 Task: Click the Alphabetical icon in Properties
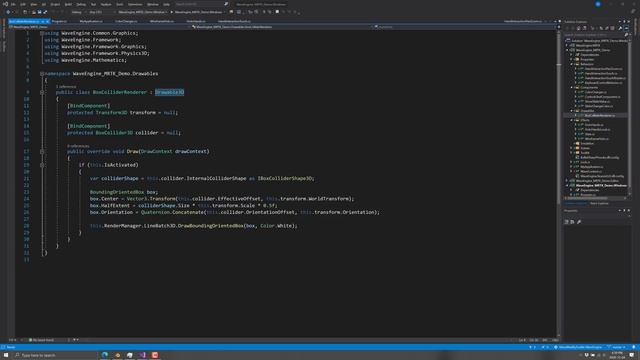tap(572, 222)
